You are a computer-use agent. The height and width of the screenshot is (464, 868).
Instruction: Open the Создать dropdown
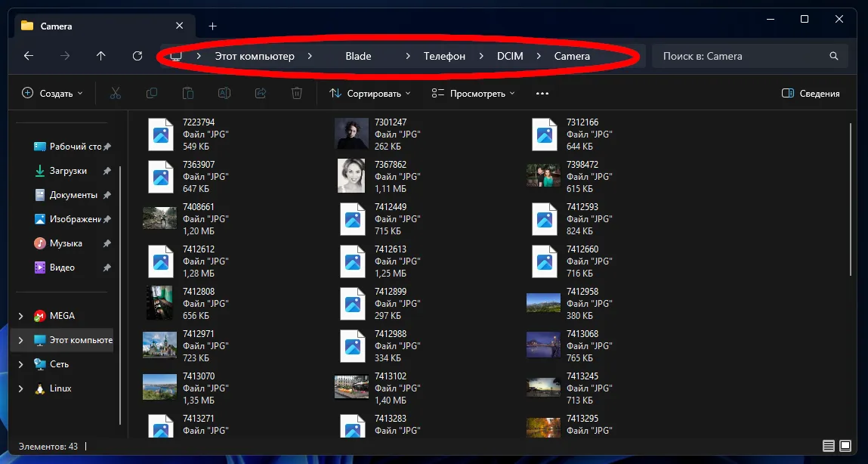coord(52,94)
